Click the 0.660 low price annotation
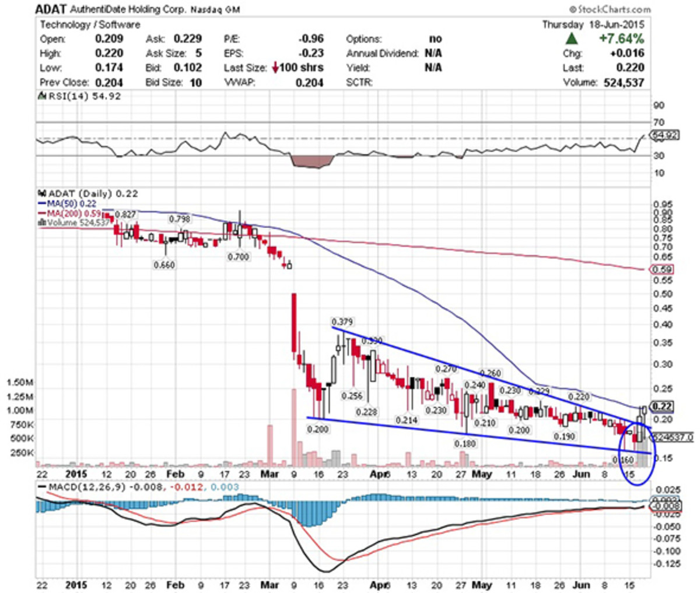This screenshot has width=700, height=593. click(x=164, y=265)
